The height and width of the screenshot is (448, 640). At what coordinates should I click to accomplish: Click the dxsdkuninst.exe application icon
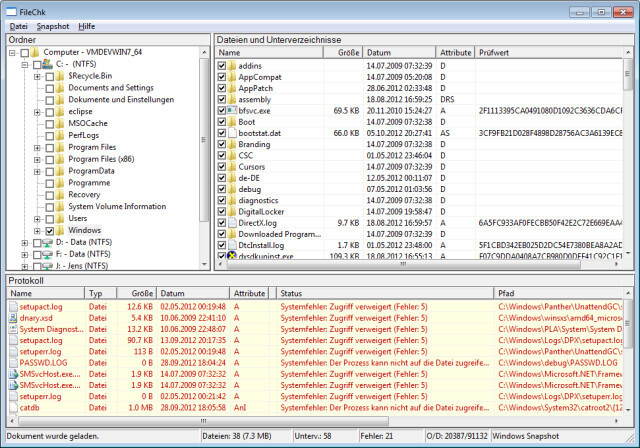[x=232, y=255]
